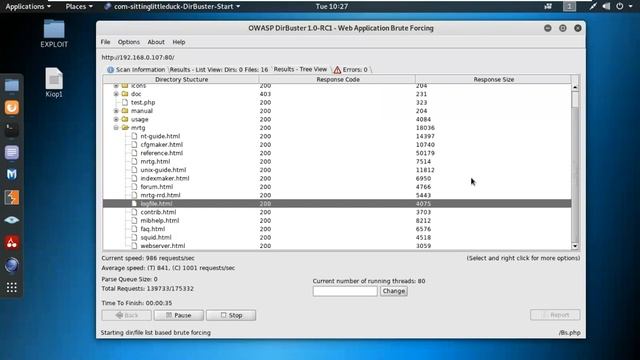Select cfgmaker.html in the tree

coord(162,144)
